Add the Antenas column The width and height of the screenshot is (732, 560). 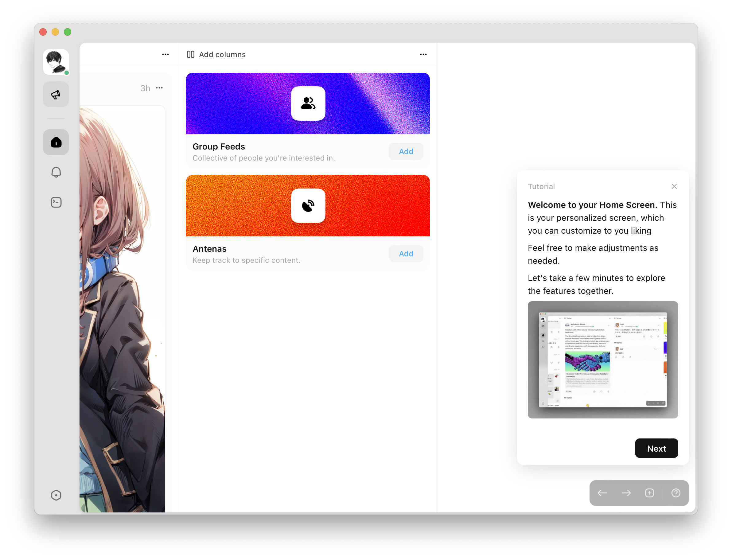pos(406,254)
